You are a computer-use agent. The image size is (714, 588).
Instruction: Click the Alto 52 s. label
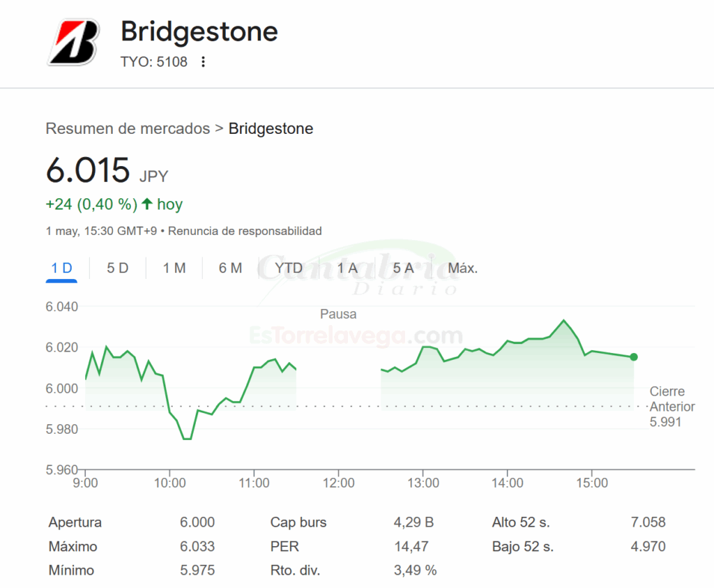click(x=521, y=522)
